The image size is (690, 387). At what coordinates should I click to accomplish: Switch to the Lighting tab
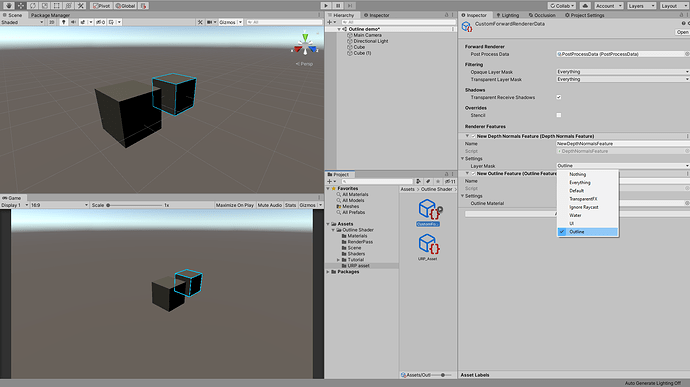coord(507,15)
